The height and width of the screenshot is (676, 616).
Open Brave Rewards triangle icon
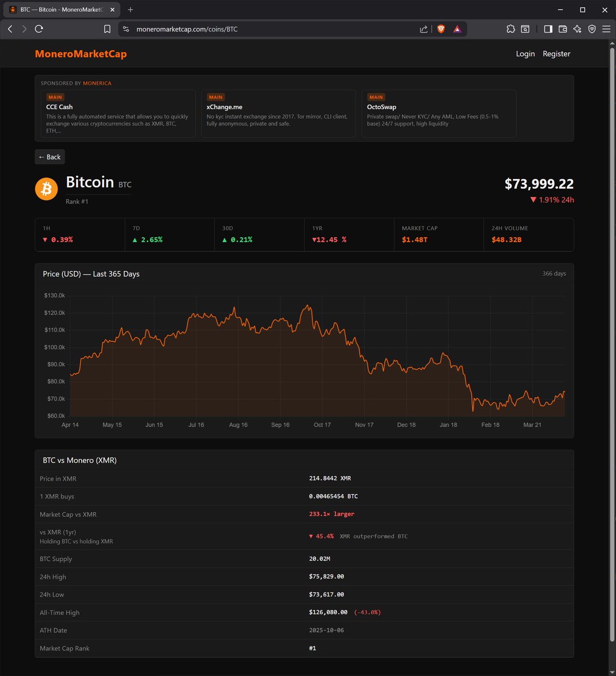pyautogui.click(x=457, y=29)
